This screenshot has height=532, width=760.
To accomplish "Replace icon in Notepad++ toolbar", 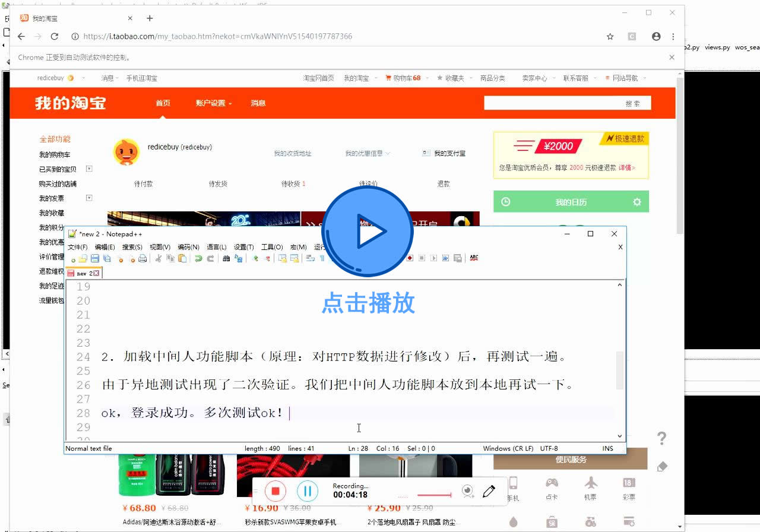I will 238,258.
